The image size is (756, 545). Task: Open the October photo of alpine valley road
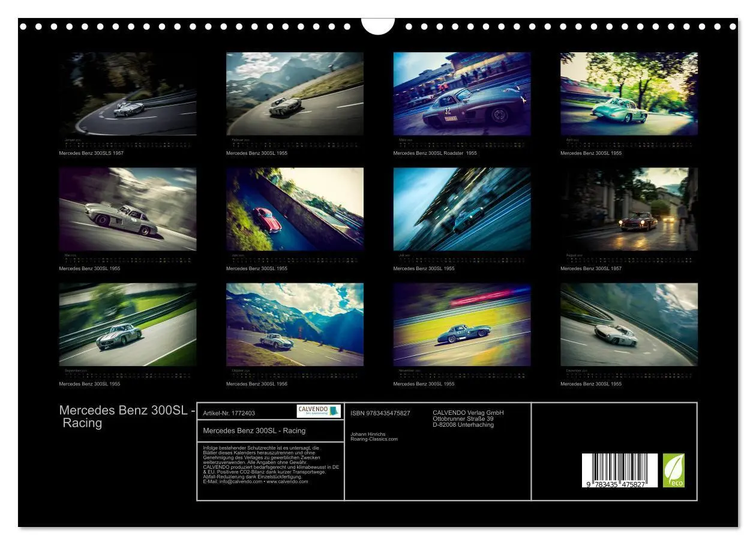(295, 325)
